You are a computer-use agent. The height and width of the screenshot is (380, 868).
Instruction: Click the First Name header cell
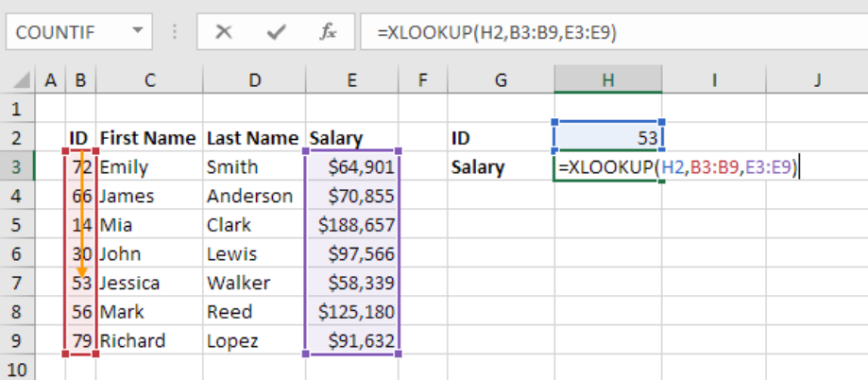click(149, 137)
